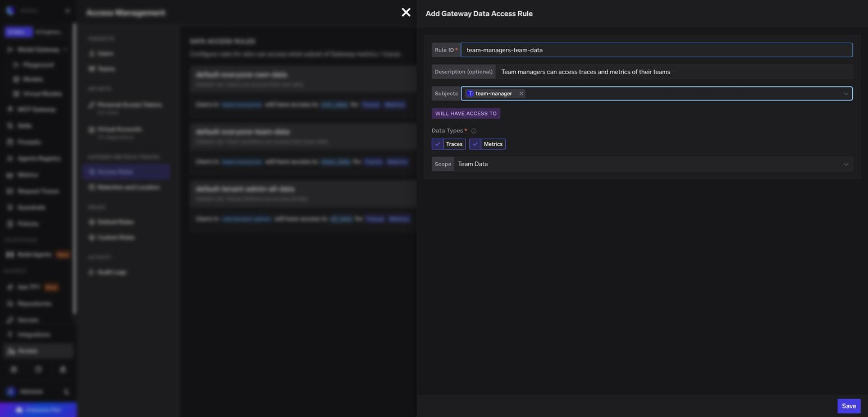Image resolution: width=868 pixels, height=417 pixels.
Task: Save the new data access rule
Action: (x=849, y=406)
